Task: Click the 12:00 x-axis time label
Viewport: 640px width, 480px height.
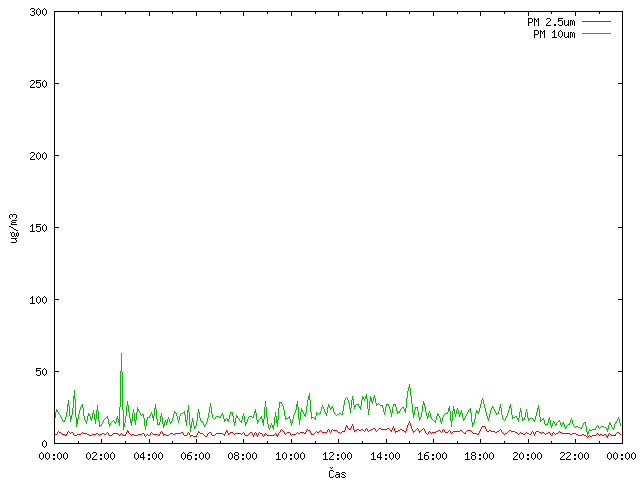Action: (x=338, y=456)
